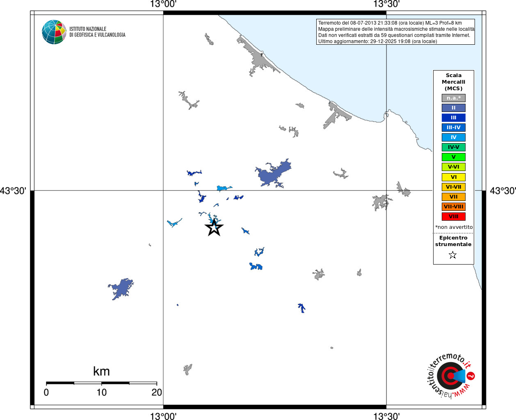Click the 'Terremoto del 08-07-2013' info line

(390, 23)
